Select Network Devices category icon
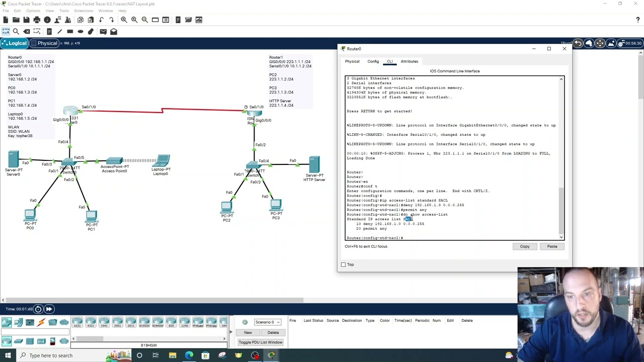 (7, 322)
